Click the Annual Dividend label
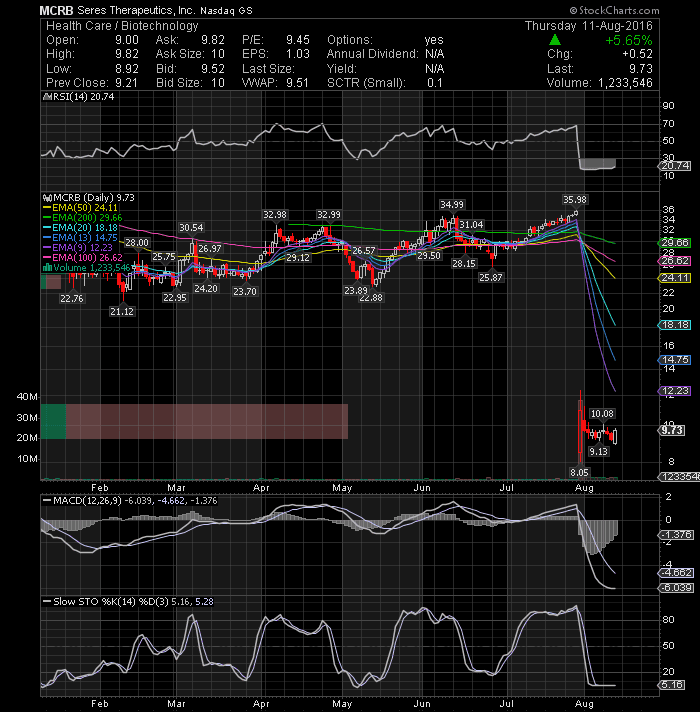 click(373, 54)
